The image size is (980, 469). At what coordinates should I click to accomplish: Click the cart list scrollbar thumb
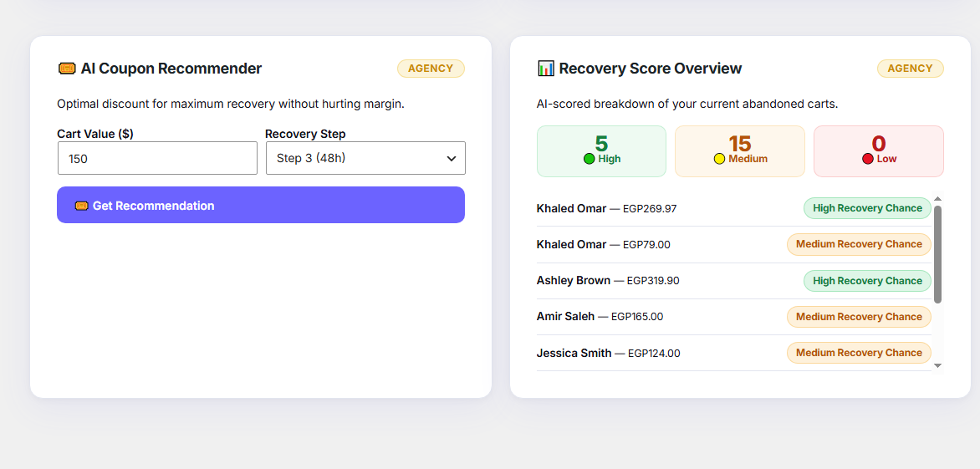(937, 254)
